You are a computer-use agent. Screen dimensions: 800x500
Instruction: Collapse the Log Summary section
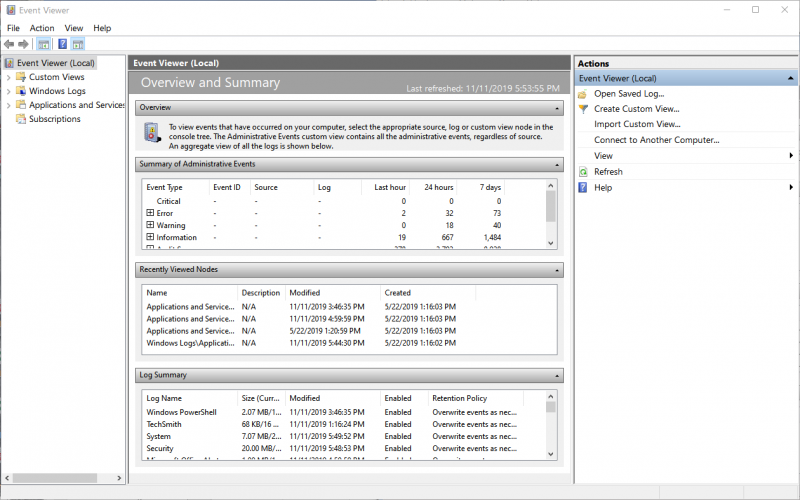click(x=557, y=376)
